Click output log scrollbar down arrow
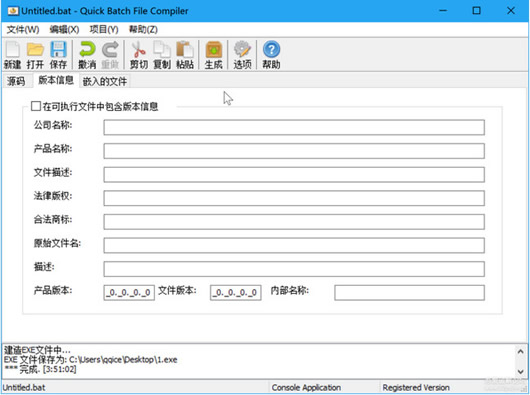 coord(521,372)
